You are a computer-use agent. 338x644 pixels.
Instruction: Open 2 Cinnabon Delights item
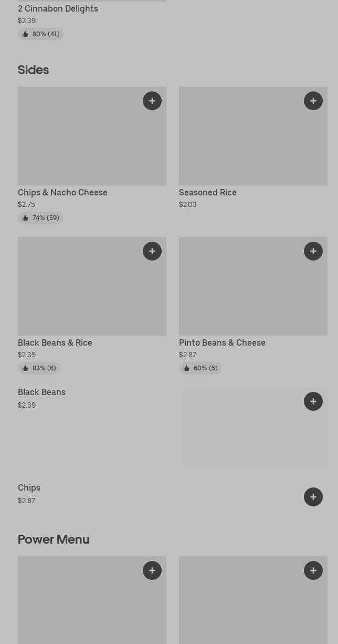(x=58, y=8)
